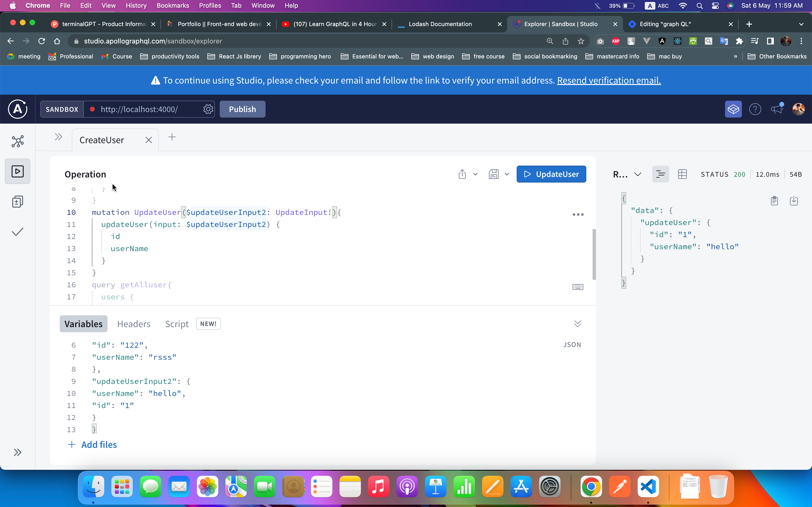Open connection settings gear icon
The image size is (812, 507).
pos(208,109)
